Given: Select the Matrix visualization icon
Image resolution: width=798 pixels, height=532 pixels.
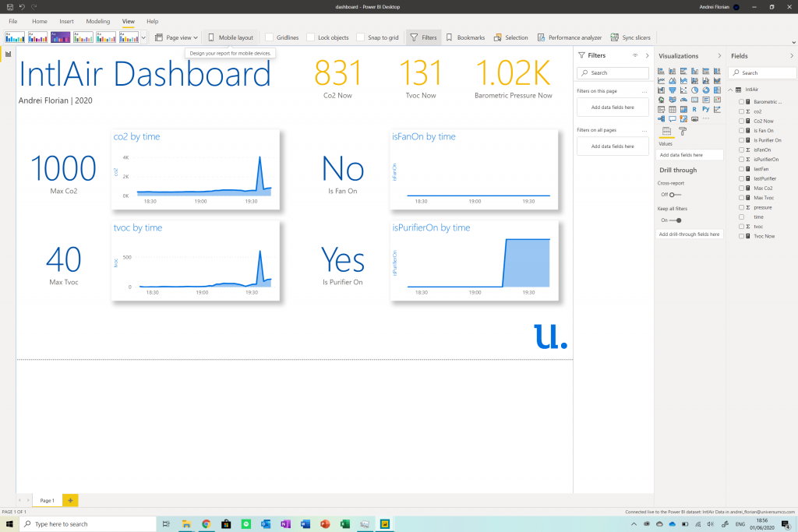Looking at the screenshot, I should tap(683, 109).
